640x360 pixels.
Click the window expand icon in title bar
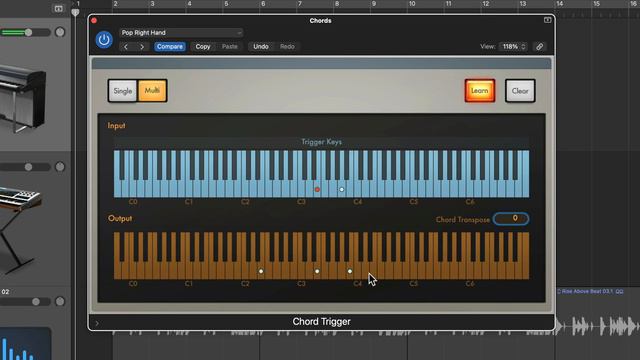click(547, 20)
